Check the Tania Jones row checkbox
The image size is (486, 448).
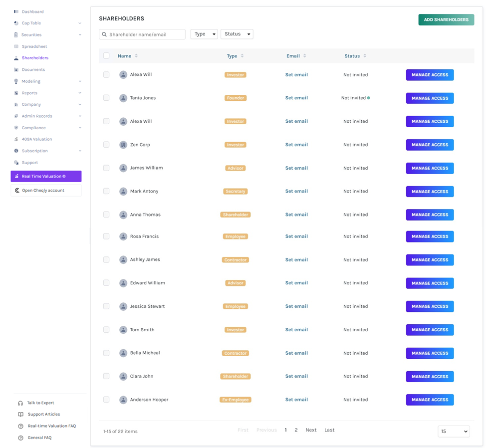tap(106, 98)
